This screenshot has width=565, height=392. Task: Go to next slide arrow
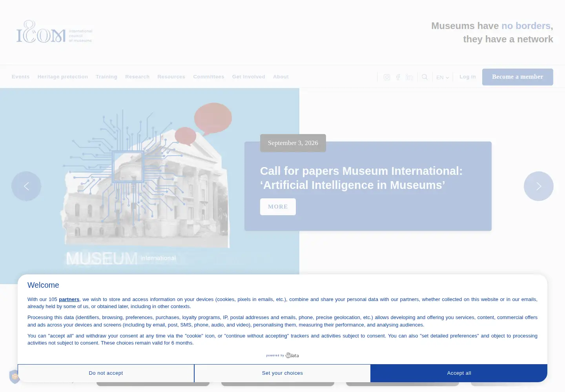tap(539, 186)
